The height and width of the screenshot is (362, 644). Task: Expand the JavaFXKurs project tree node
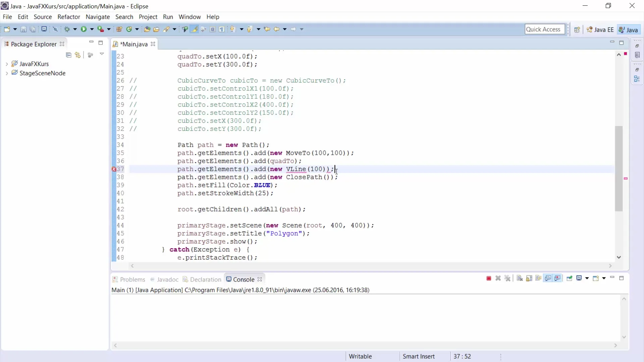[7, 64]
